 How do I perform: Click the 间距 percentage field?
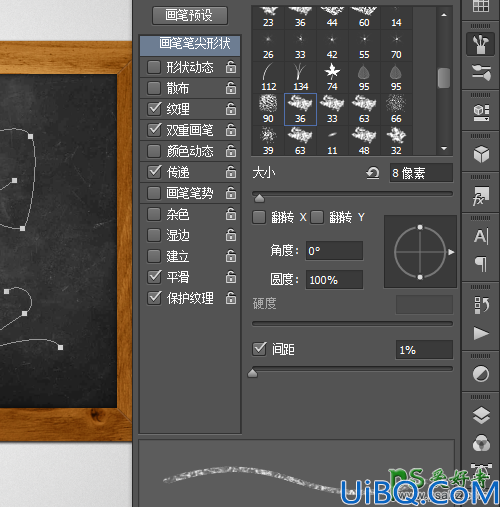tap(424, 350)
